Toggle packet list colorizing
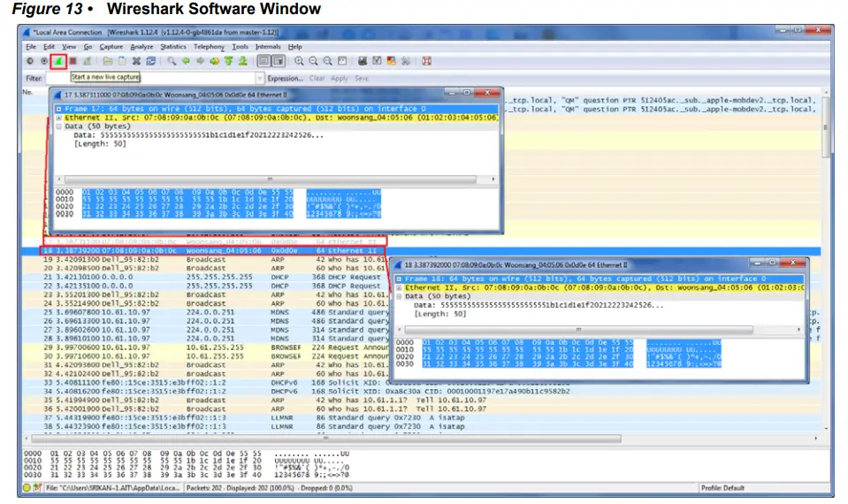Image resolution: width=848 pixels, height=504 pixels. tap(264, 61)
